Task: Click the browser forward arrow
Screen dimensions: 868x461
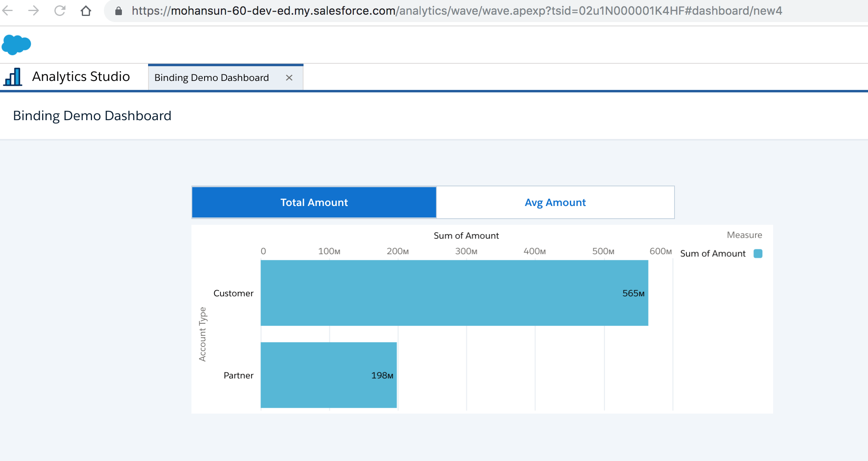Action: pyautogui.click(x=34, y=11)
